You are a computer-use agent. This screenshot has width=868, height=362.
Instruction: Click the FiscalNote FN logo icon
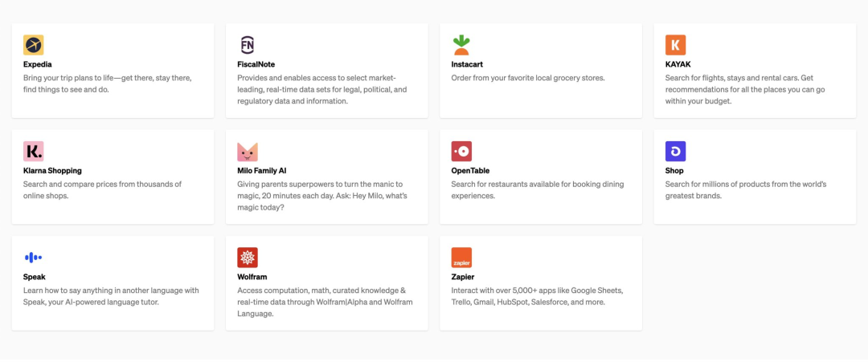248,45
